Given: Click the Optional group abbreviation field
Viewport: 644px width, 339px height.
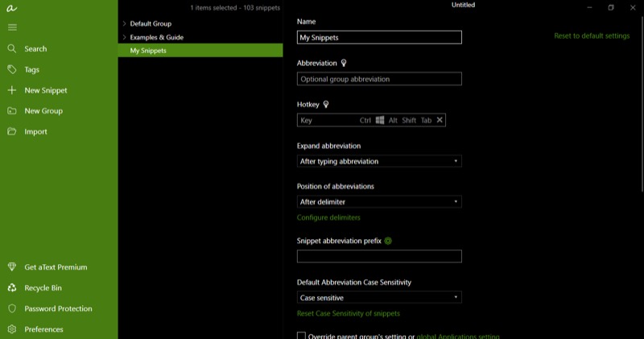Looking at the screenshot, I should [379, 79].
